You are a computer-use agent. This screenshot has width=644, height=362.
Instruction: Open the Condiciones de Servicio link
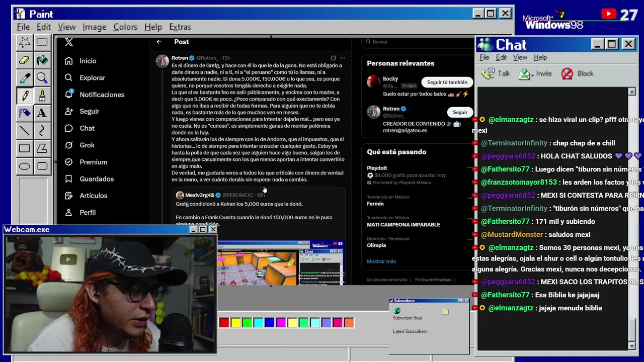tap(387, 280)
